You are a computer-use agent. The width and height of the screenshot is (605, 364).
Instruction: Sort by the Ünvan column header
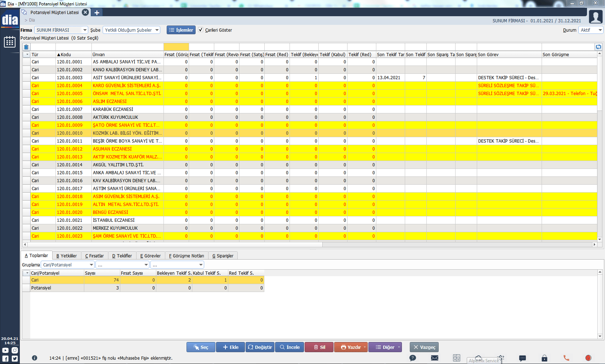click(x=127, y=55)
